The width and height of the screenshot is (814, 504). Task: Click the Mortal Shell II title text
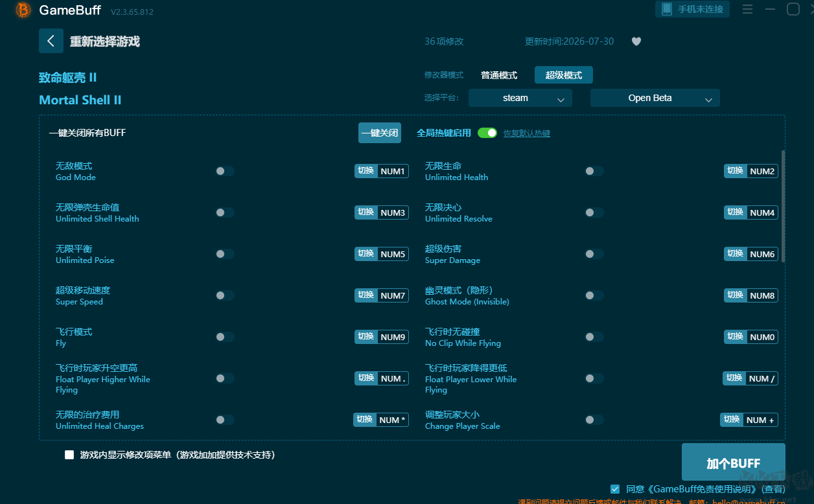[x=80, y=100]
